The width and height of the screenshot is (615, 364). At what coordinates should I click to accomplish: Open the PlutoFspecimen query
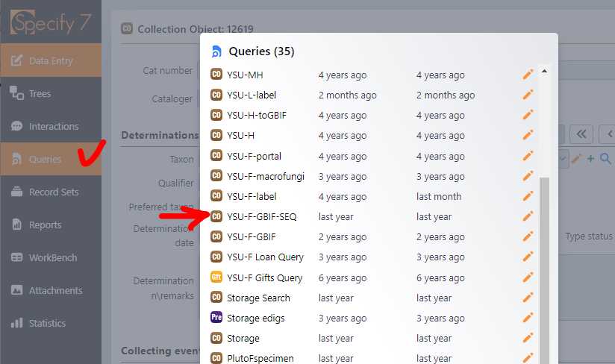click(260, 359)
